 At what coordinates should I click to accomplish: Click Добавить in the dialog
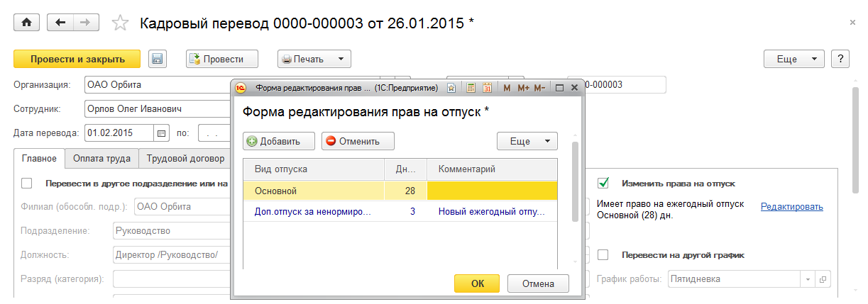click(279, 141)
